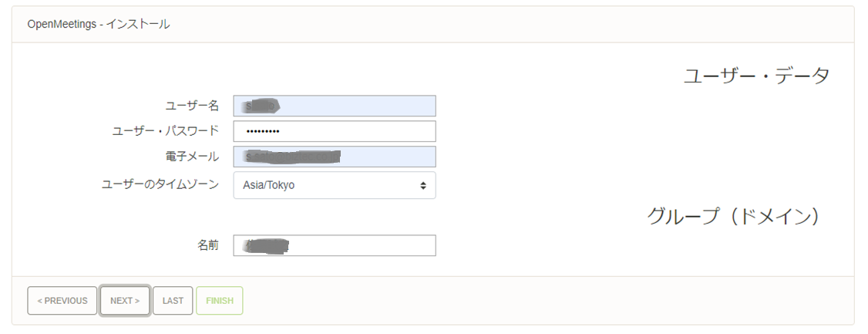Click the ユーザーのタイムゾーン label
The width and height of the screenshot is (868, 334).
[x=160, y=185]
